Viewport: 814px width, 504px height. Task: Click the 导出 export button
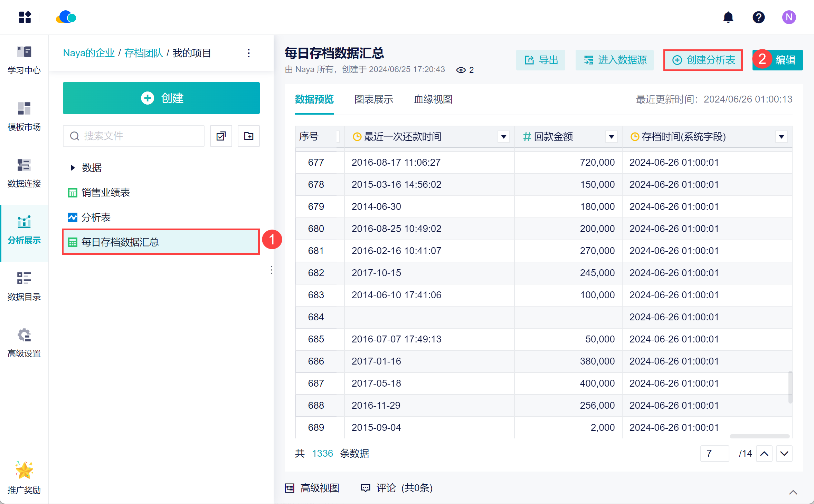(x=541, y=60)
